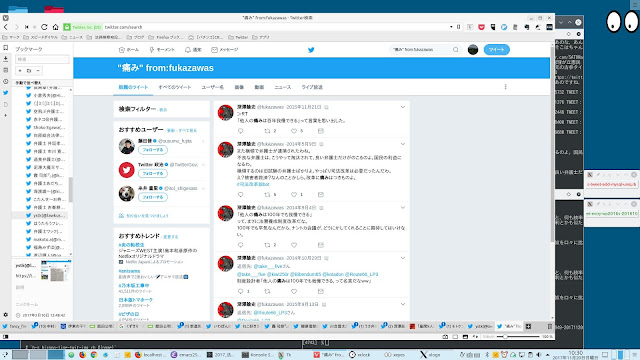Open more options for 2015年6月13日 tweet

pos(403,304)
